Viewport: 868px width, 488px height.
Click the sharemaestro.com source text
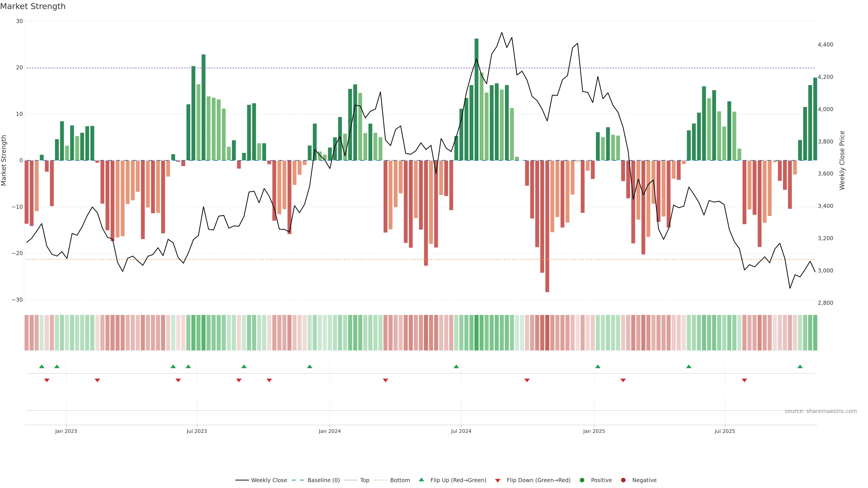click(821, 411)
